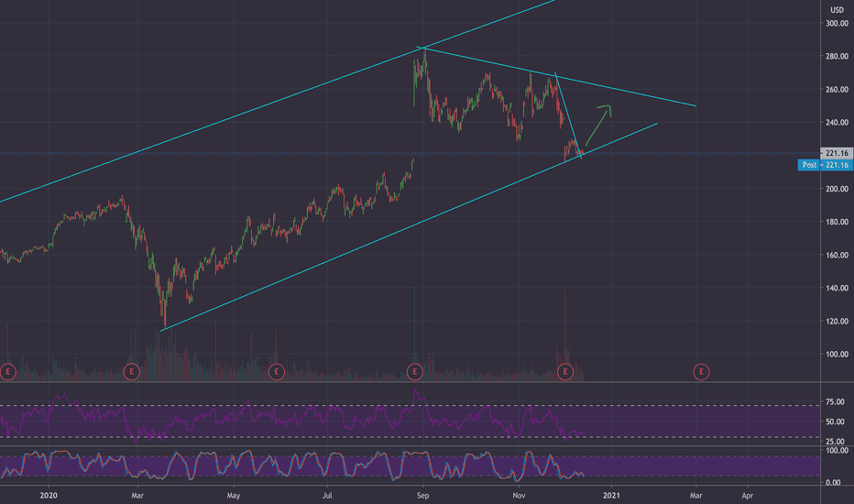Select the earnings marker in early December 2020
Image resolution: width=854 pixels, height=504 pixels.
tap(565, 372)
